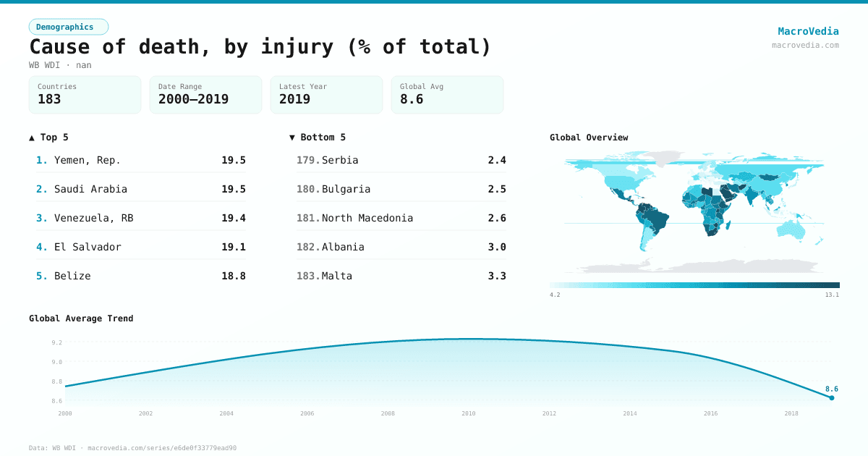Click the Global Avg 8.6 card

(447, 95)
